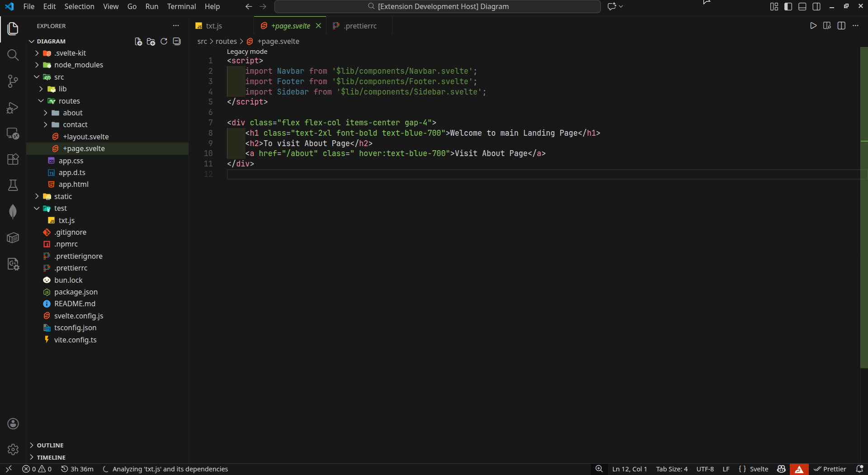
Task: Open the Source Control view
Action: (x=13, y=81)
